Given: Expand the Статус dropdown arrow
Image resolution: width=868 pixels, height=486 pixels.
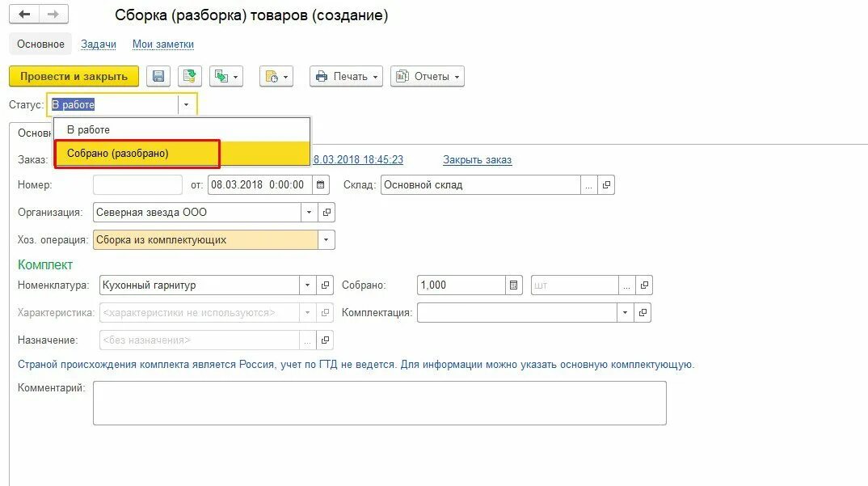Looking at the screenshot, I should (x=187, y=105).
